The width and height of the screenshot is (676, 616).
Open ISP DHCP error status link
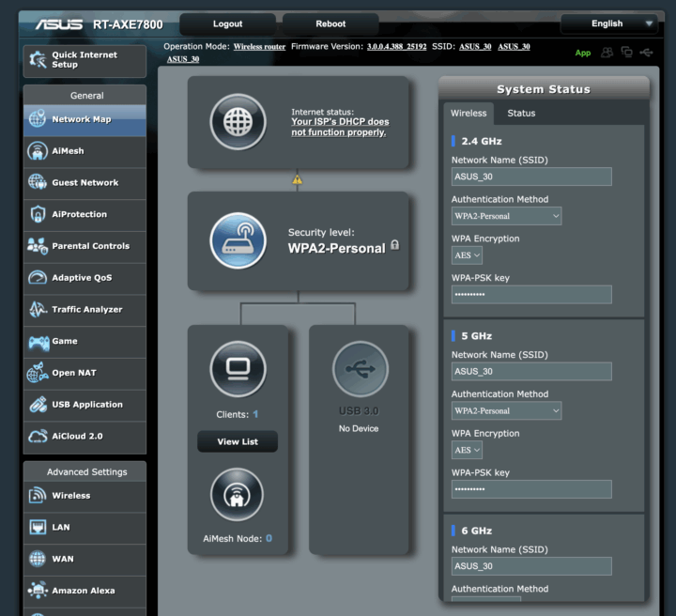tap(340, 127)
